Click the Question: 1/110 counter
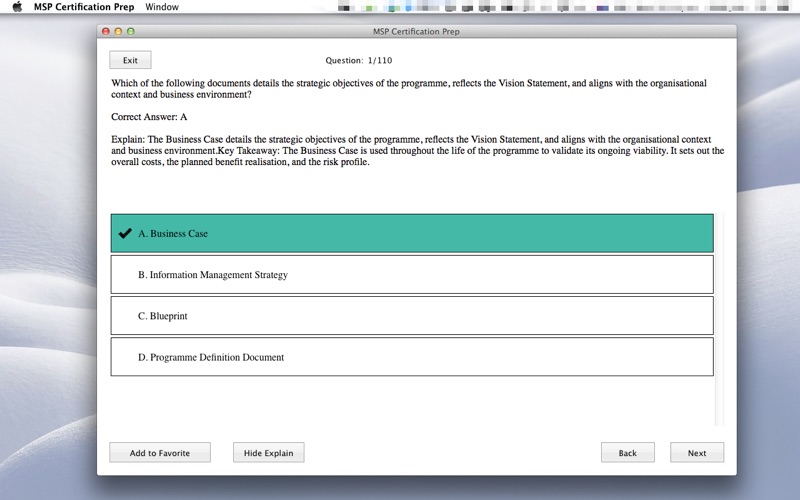Viewport: 800px width, 500px height. [359, 60]
